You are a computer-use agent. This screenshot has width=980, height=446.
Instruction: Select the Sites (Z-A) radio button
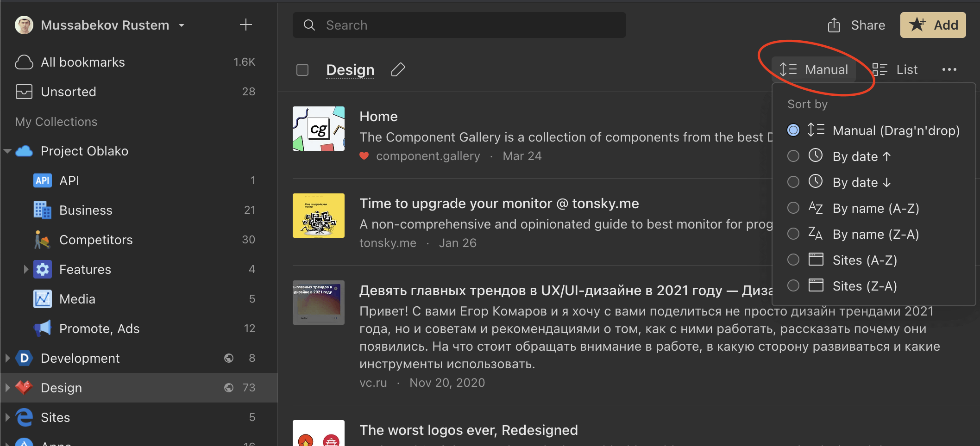click(x=793, y=286)
